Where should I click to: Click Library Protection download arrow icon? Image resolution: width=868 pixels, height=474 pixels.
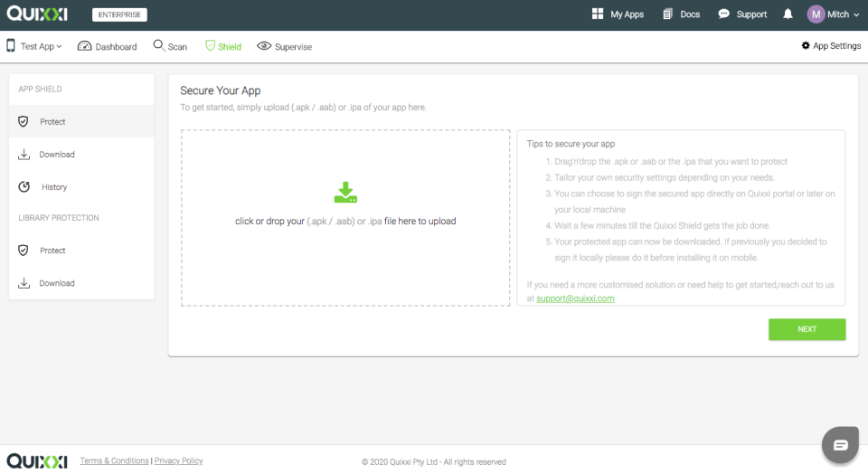pyautogui.click(x=24, y=283)
